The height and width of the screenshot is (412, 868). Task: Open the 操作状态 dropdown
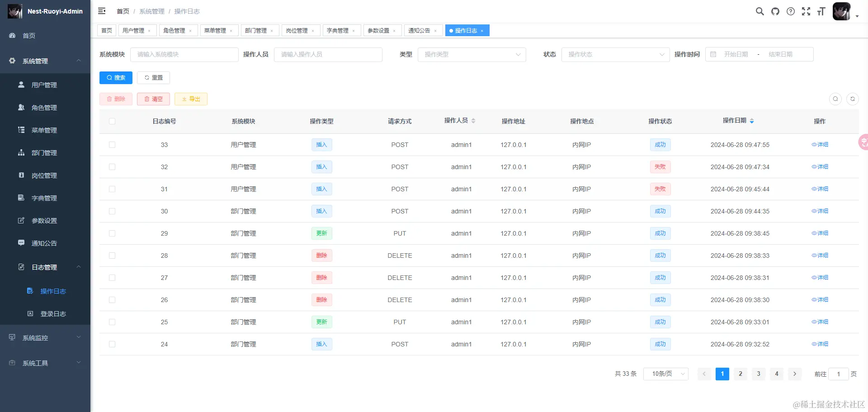[615, 54]
